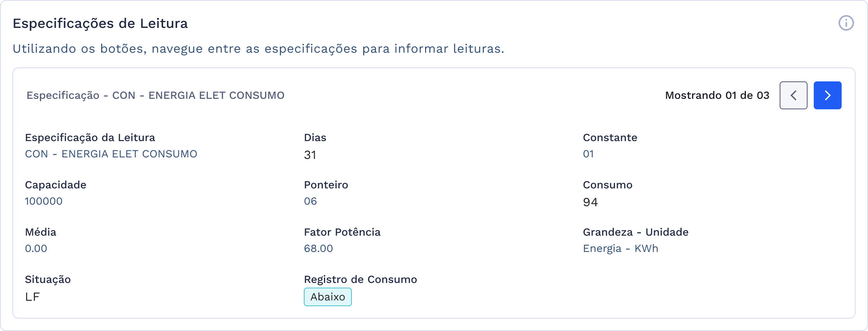Click the Abaixo consumption status badge

[x=327, y=297]
